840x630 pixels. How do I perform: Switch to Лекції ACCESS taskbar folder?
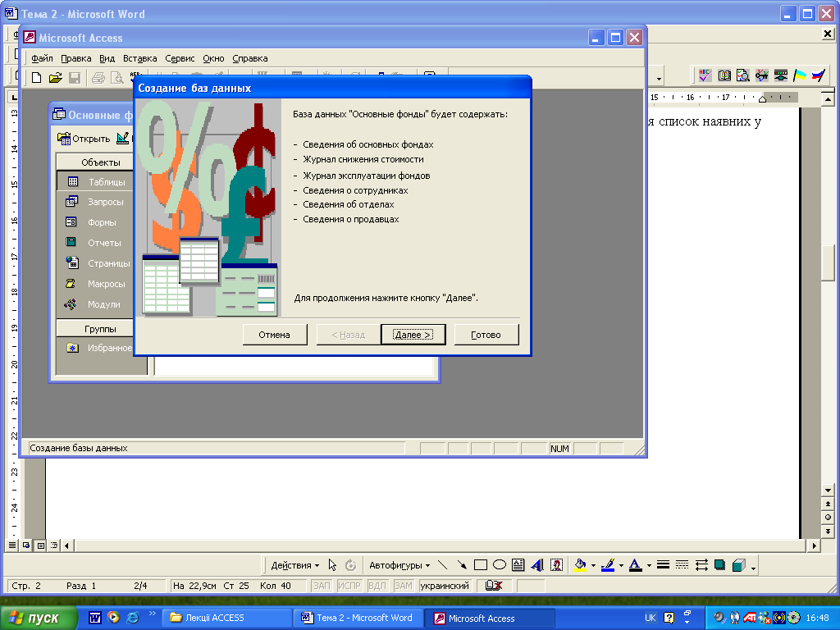click(228, 619)
